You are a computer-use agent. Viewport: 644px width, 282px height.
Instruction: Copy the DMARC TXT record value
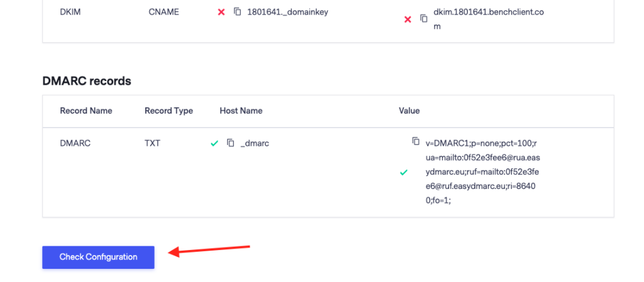click(416, 141)
